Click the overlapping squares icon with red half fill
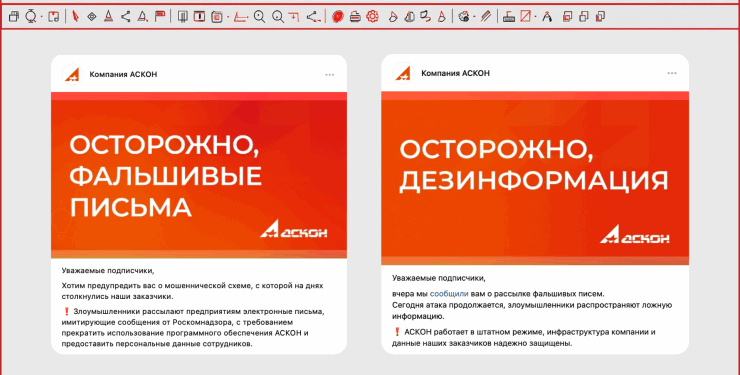Image resolution: width=740 pixels, height=375 pixels. tap(600, 17)
